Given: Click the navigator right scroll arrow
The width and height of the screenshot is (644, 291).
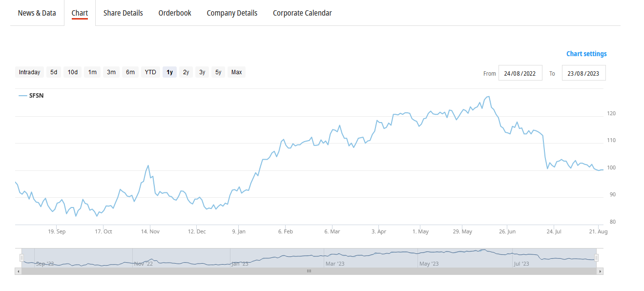Looking at the screenshot, I should pos(600,271).
